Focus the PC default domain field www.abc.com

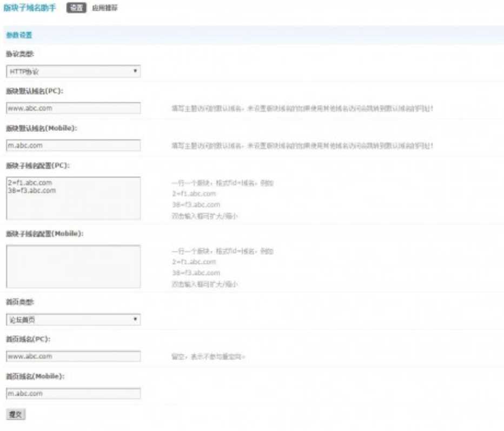(74, 108)
